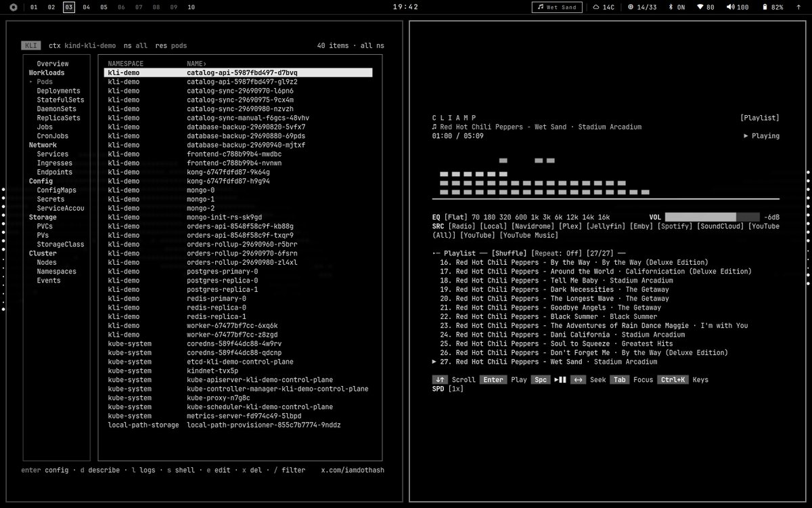
Task: Open Deployments in the sidebar
Action: coord(58,91)
